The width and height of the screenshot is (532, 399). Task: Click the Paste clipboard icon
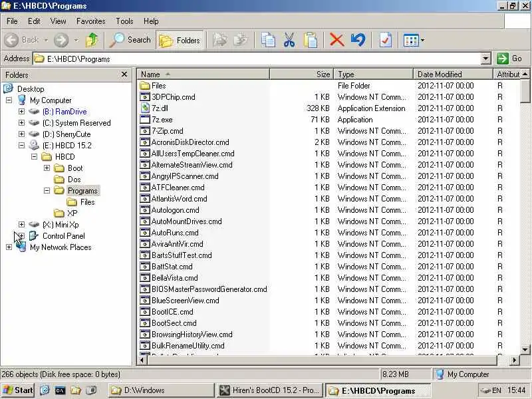(311, 40)
